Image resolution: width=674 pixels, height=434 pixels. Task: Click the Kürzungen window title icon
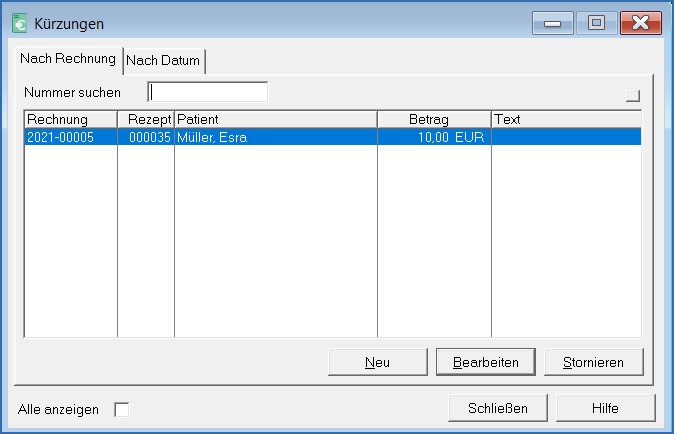coord(19,22)
